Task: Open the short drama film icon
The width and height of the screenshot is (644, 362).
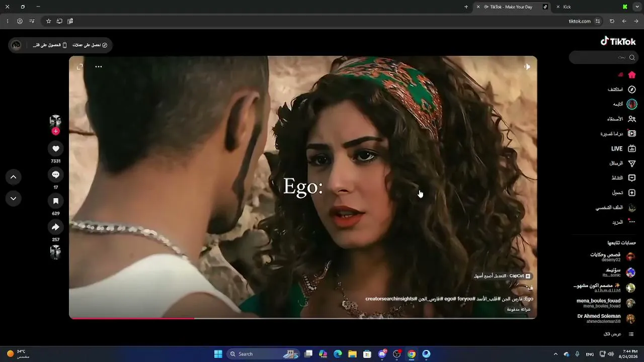Action: [x=632, y=134]
